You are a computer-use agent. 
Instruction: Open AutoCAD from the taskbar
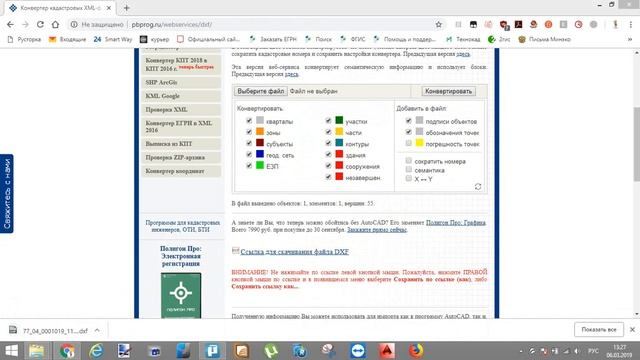coord(387,351)
